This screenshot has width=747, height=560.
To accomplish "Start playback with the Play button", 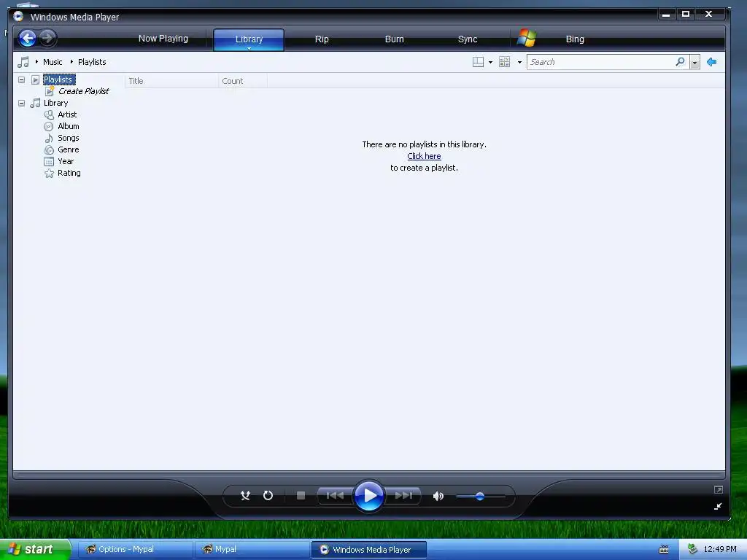I will [369, 496].
